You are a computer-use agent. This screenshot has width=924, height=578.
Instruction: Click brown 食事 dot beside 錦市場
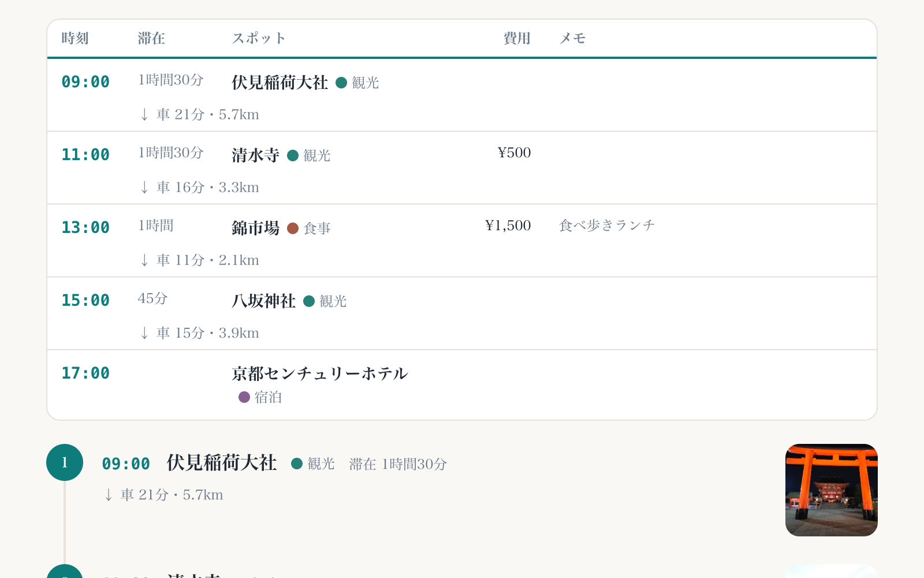(x=293, y=228)
